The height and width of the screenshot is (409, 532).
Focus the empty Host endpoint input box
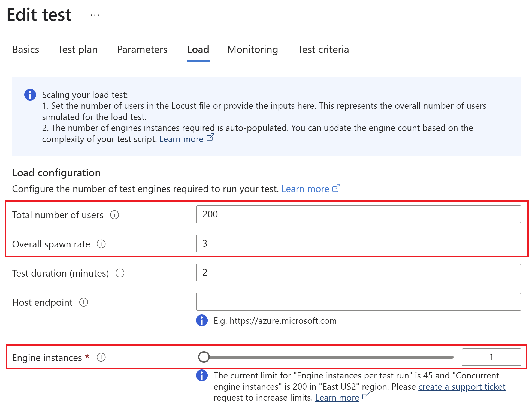click(x=358, y=302)
